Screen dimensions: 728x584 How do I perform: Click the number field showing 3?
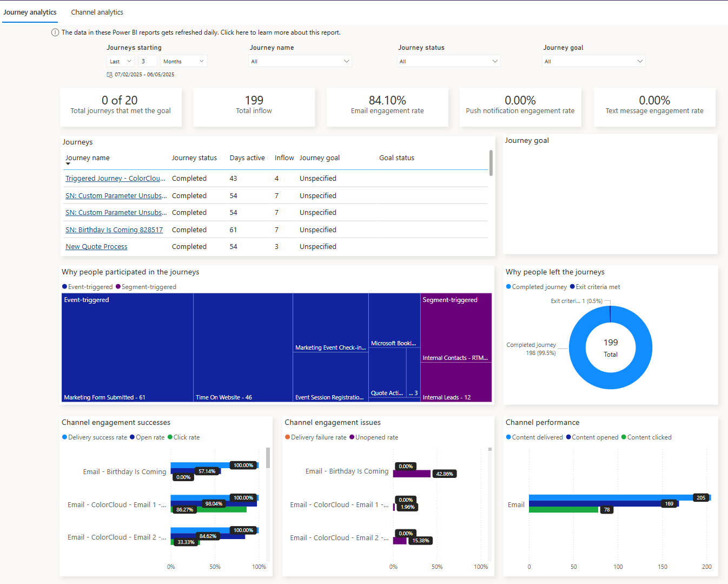pos(147,61)
